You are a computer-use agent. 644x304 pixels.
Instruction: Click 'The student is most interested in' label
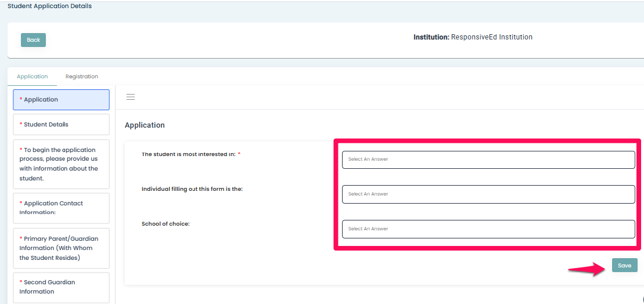189,154
